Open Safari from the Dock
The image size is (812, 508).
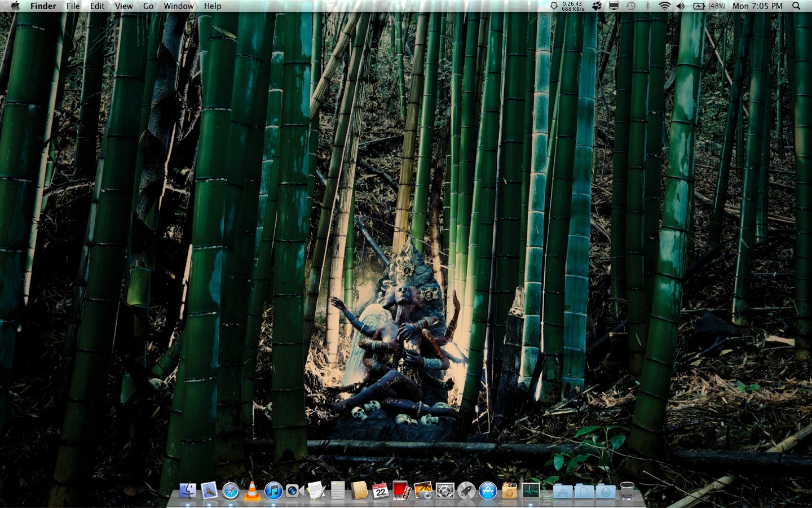click(x=231, y=491)
